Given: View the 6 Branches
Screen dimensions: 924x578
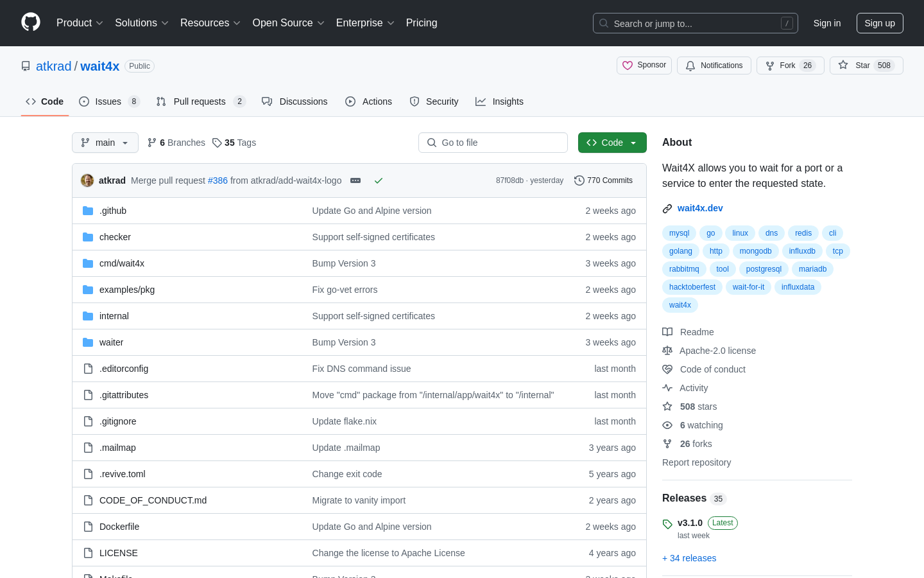Looking at the screenshot, I should coord(176,143).
